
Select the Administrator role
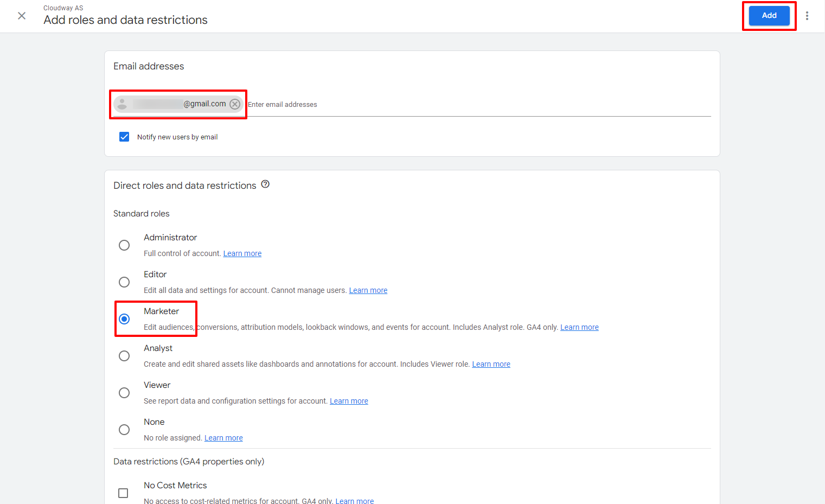tap(124, 245)
